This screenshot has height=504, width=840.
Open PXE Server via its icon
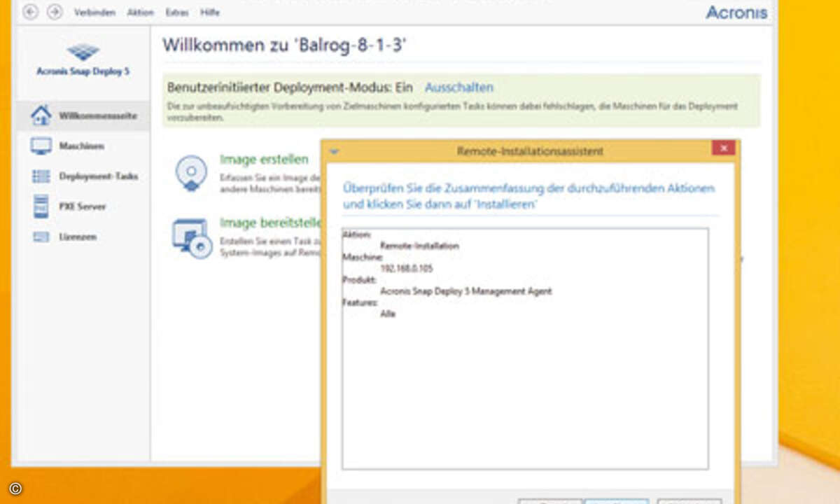[41, 206]
